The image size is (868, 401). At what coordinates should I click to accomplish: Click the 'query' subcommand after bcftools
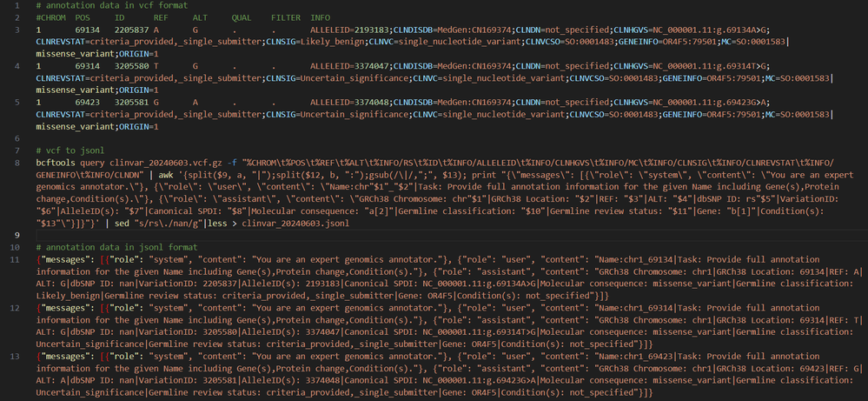(92, 163)
